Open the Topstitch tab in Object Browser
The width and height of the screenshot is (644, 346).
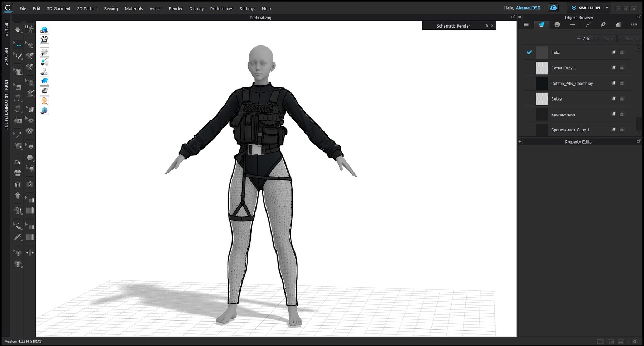pyautogui.click(x=588, y=25)
